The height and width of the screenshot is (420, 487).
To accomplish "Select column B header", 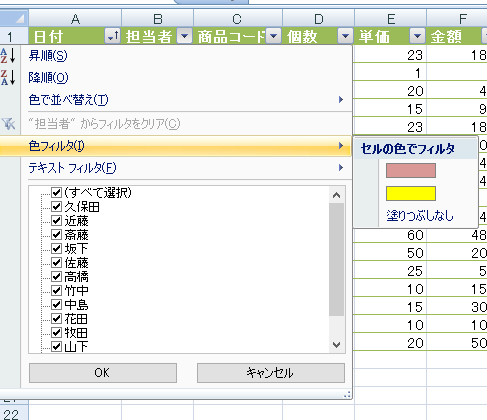I will pyautogui.click(x=158, y=19).
